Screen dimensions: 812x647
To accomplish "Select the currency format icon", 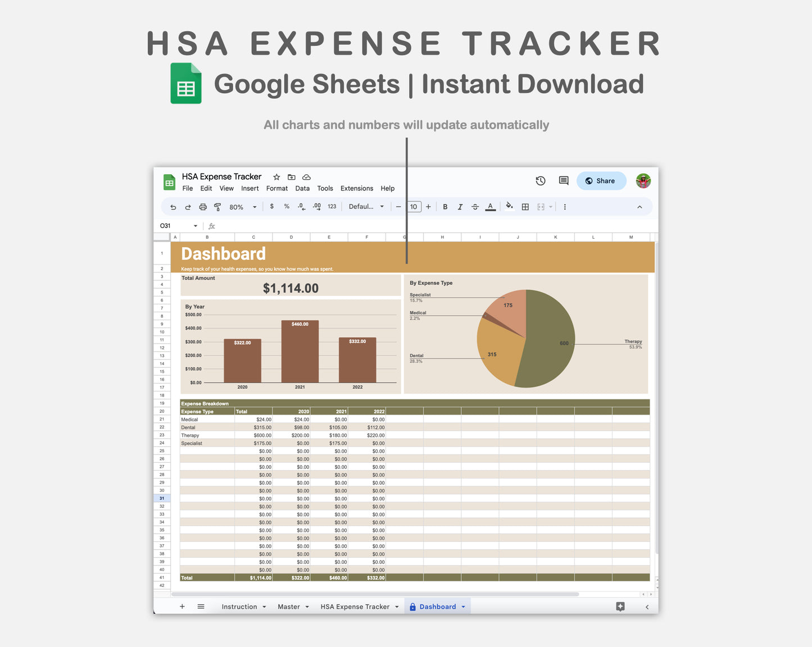I will pyautogui.click(x=272, y=207).
